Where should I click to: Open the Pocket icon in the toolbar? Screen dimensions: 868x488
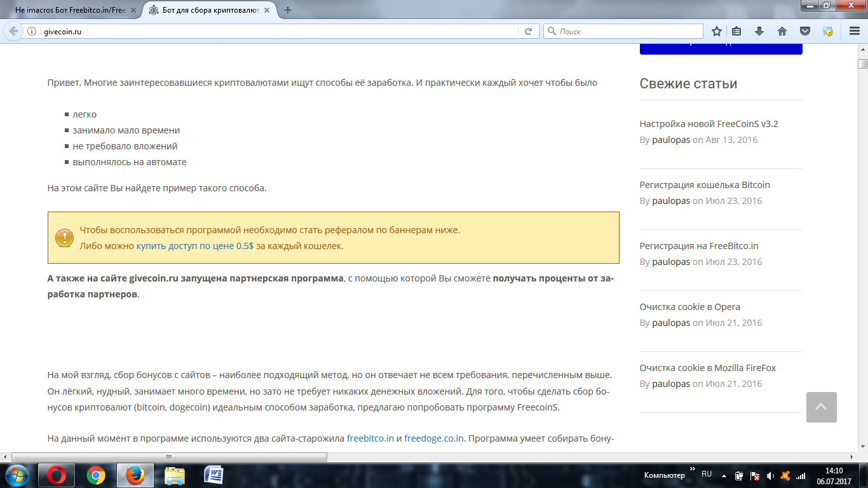pyautogui.click(x=804, y=31)
